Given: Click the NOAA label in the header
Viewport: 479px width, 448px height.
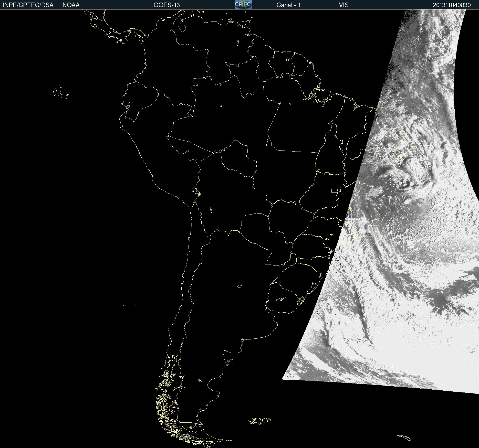Looking at the screenshot, I should point(71,5).
